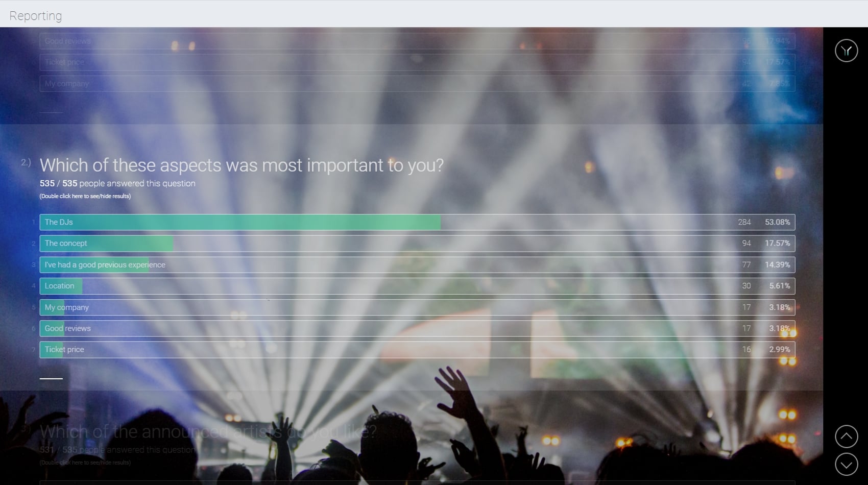Click the Reporting header title
The height and width of the screenshot is (485, 868).
pos(36,16)
